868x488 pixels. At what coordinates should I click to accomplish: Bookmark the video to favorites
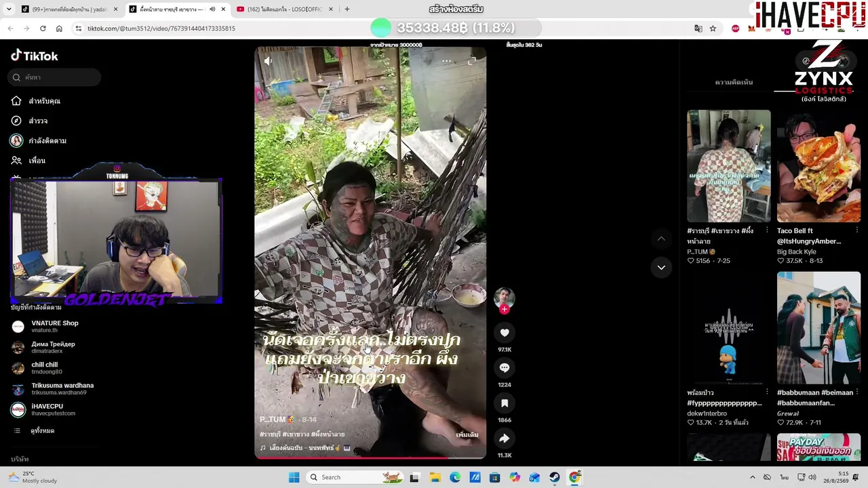(x=505, y=403)
